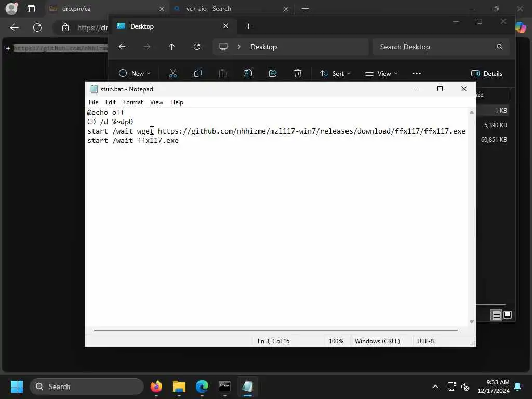Open the browser profile avatar
Screen dimensions: 532x399
click(11, 8)
